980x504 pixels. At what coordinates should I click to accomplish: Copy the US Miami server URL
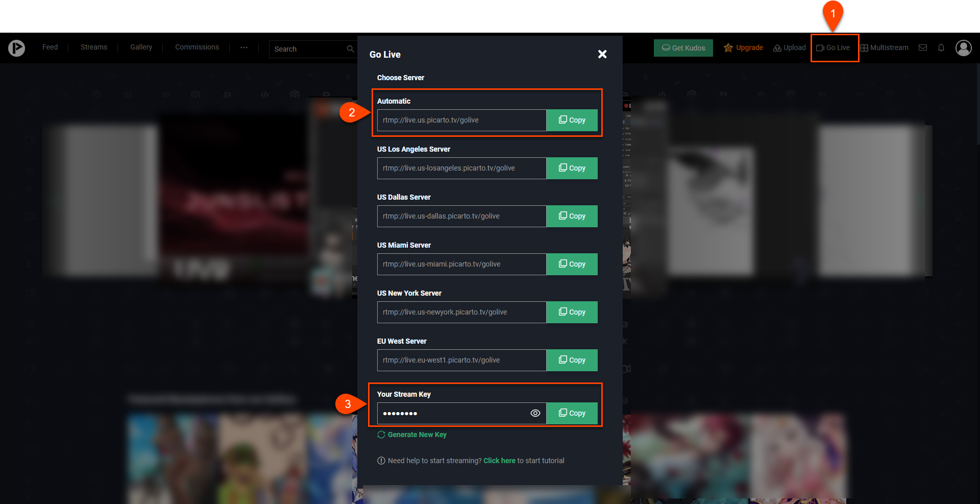click(572, 264)
